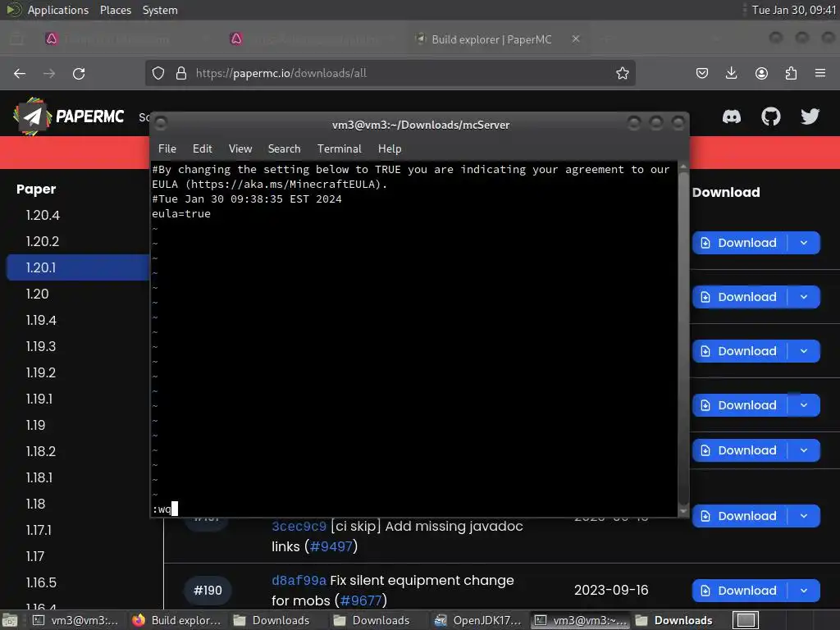Open terminal Edit menu

202,149
